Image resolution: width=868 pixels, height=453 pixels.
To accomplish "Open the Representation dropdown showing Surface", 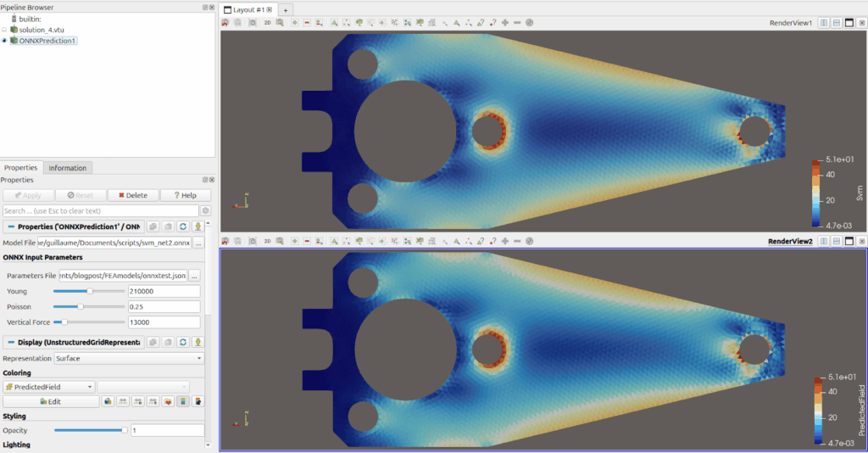I will click(x=129, y=359).
